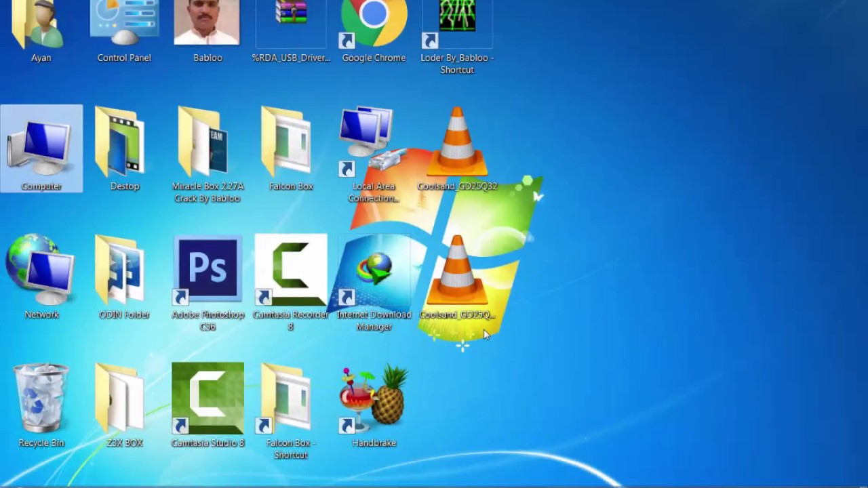Select the Adobe Photoshop CS6 shortcut
This screenshot has height=488, width=868.
[208, 270]
